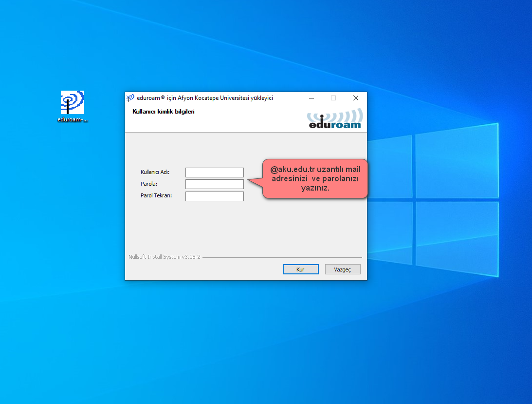Click the "Parol Tekrarı:" label
This screenshot has width=532, height=404.
(156, 196)
